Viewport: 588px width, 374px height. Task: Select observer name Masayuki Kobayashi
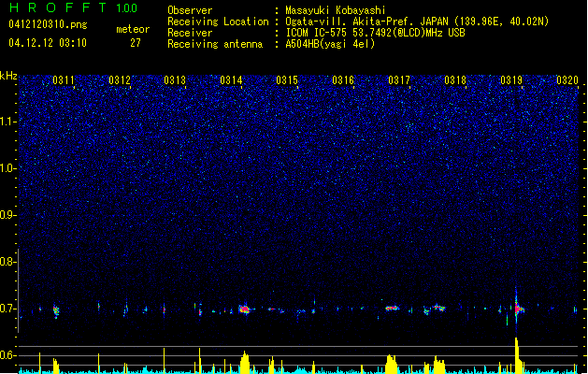coord(336,10)
